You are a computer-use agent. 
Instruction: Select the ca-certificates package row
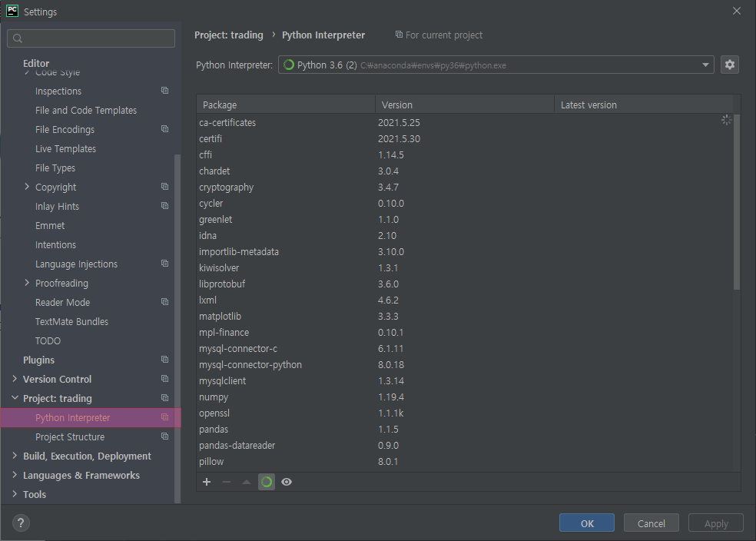[465, 122]
